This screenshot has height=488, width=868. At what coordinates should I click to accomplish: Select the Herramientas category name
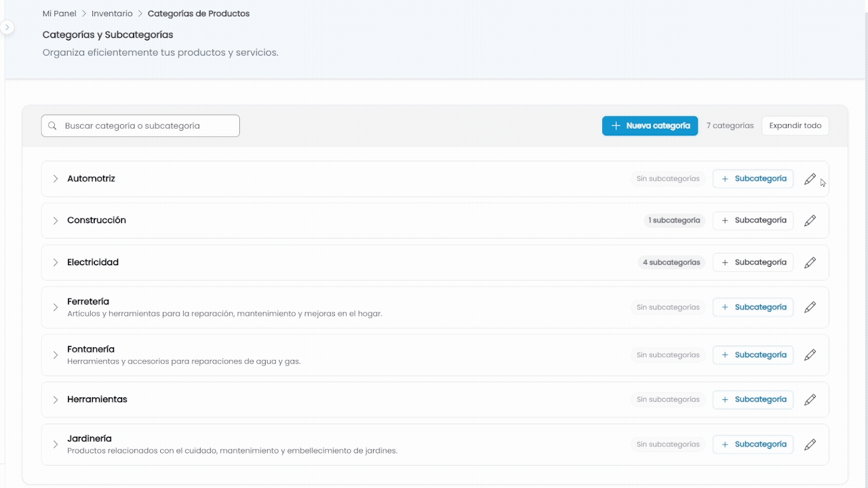click(97, 400)
